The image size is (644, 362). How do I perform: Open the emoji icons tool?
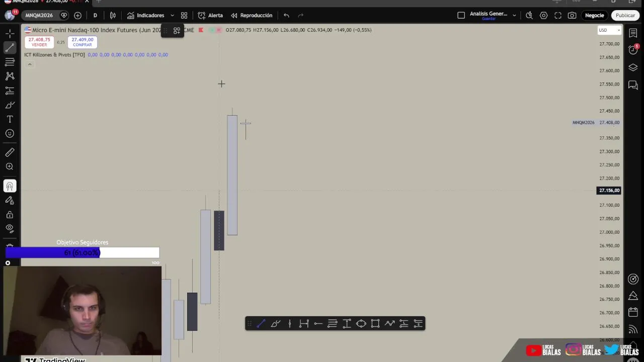[x=10, y=133]
